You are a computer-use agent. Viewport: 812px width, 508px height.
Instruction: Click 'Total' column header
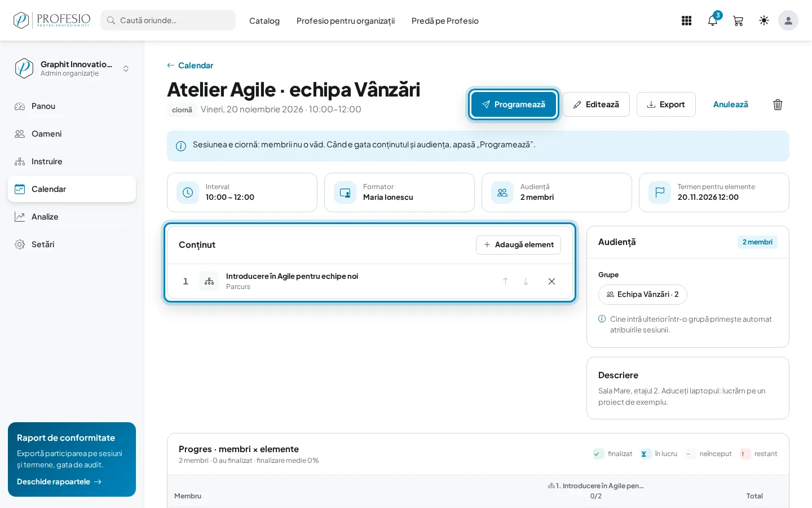(x=754, y=496)
